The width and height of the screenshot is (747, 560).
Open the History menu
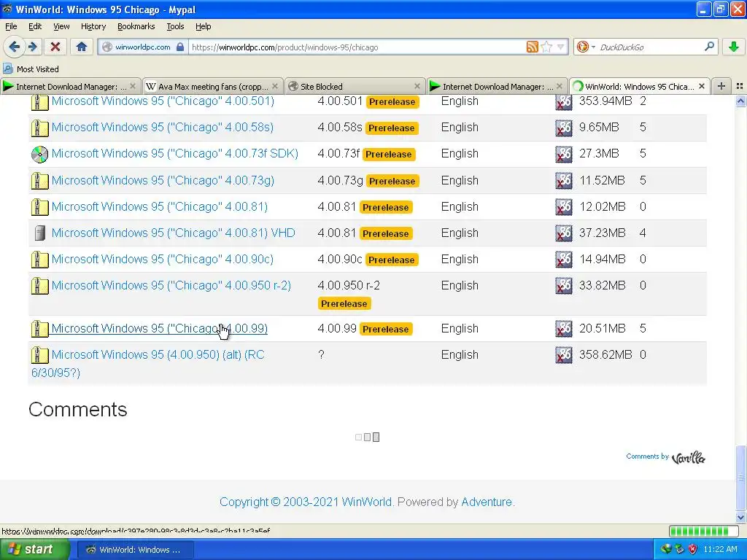coord(93,26)
